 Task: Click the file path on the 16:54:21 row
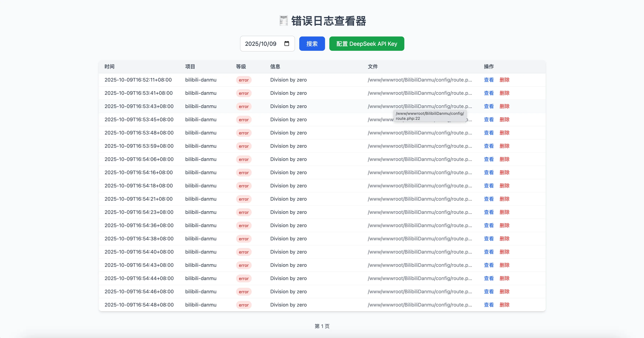[x=420, y=199]
